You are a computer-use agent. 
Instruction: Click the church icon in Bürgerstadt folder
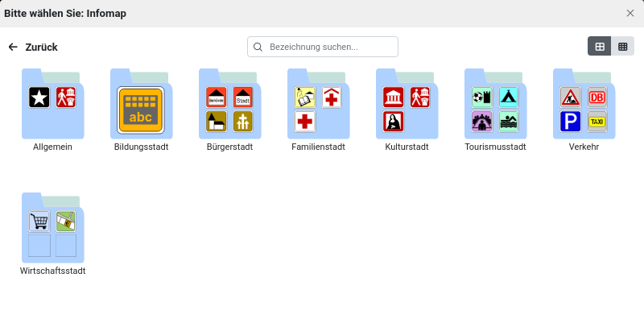217,122
